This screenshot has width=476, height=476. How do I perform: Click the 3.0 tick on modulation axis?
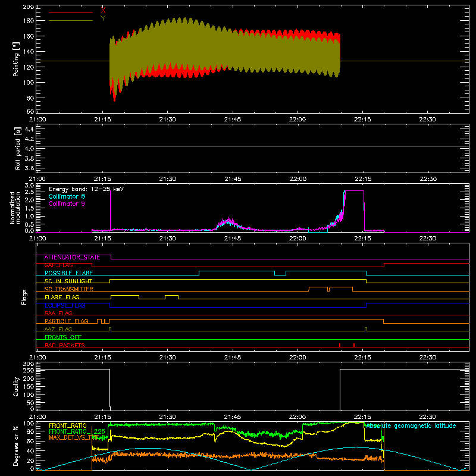[x=29, y=185]
